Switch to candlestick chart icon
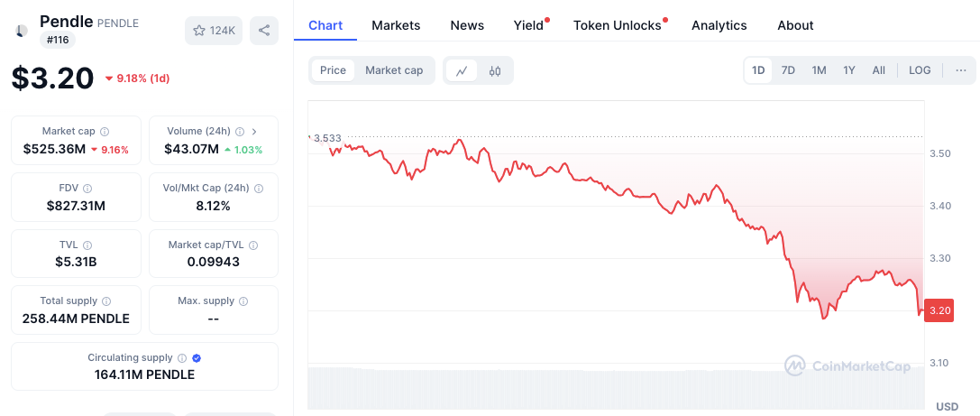The width and height of the screenshot is (980, 416). 495,70
